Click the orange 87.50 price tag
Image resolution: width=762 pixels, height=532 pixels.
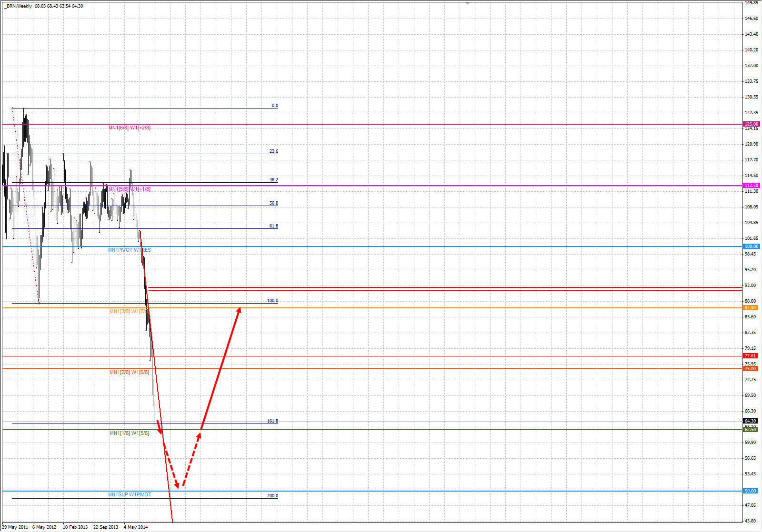[x=750, y=308]
